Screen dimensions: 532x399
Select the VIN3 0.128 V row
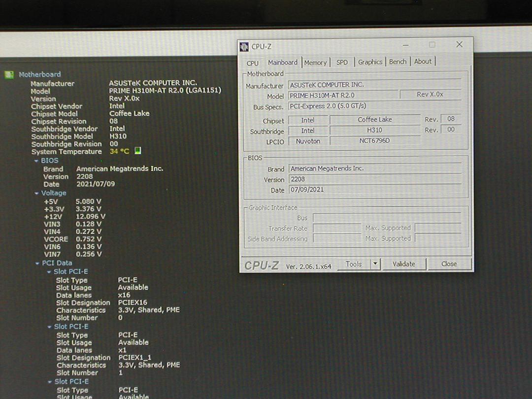click(72, 224)
